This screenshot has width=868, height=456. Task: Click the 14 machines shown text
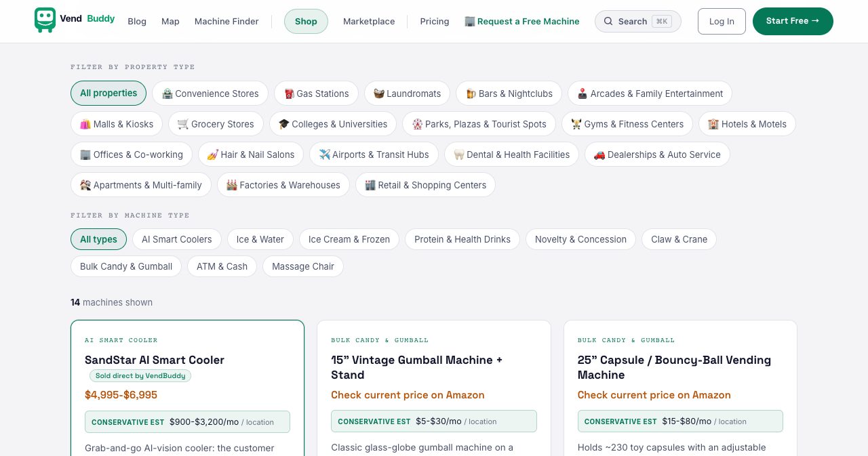point(111,302)
